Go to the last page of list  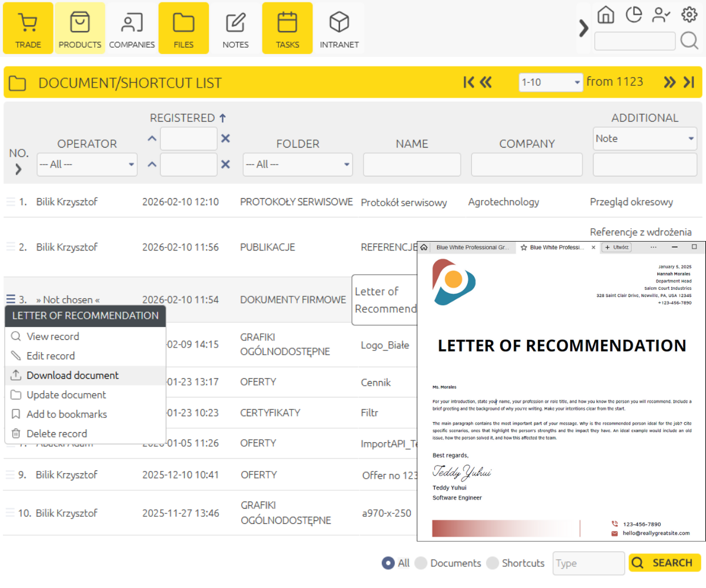(689, 82)
